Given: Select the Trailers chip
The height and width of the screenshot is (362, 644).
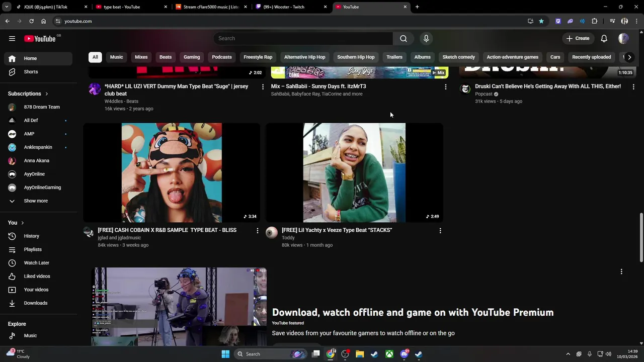Looking at the screenshot, I should tap(394, 57).
